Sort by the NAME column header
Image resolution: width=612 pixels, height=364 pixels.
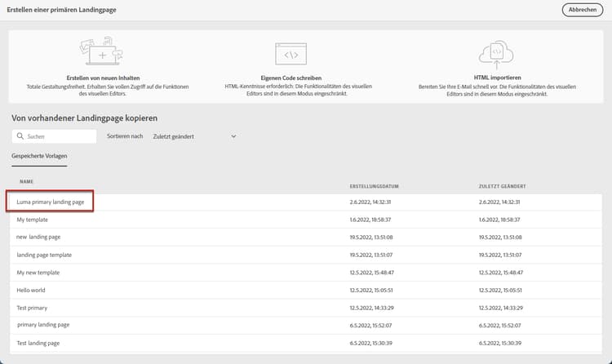(26, 181)
